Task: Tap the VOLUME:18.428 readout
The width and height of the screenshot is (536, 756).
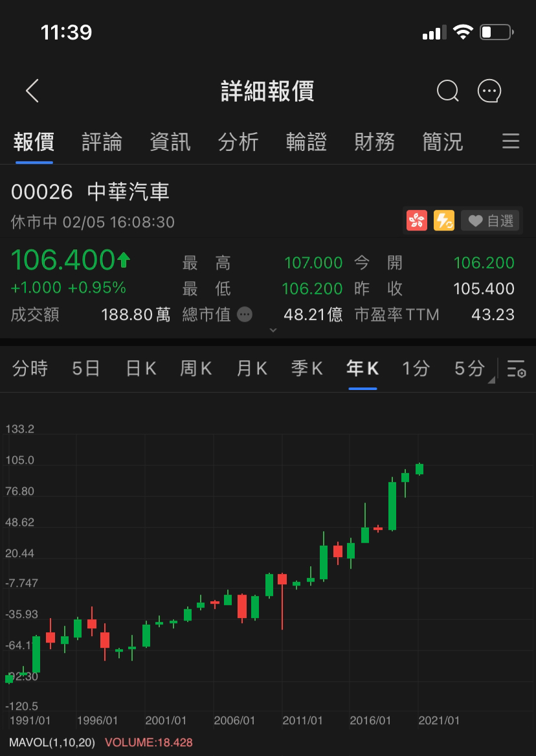Action: tap(149, 742)
